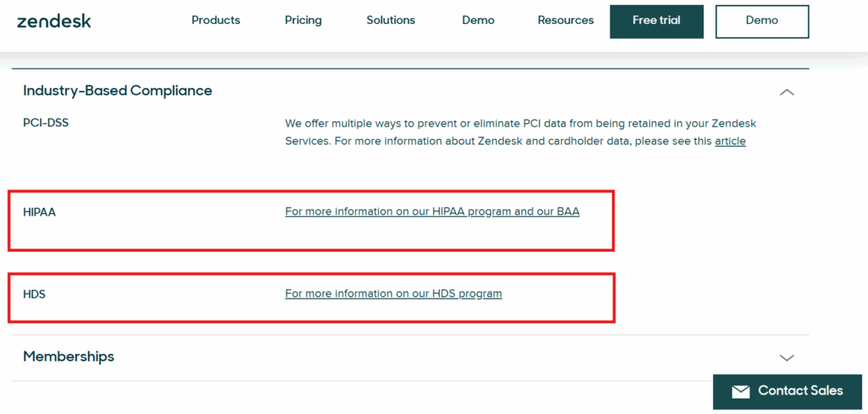Click the envelope icon in Contact Sales
Viewport: 868px width, 414px height.
[741, 392]
